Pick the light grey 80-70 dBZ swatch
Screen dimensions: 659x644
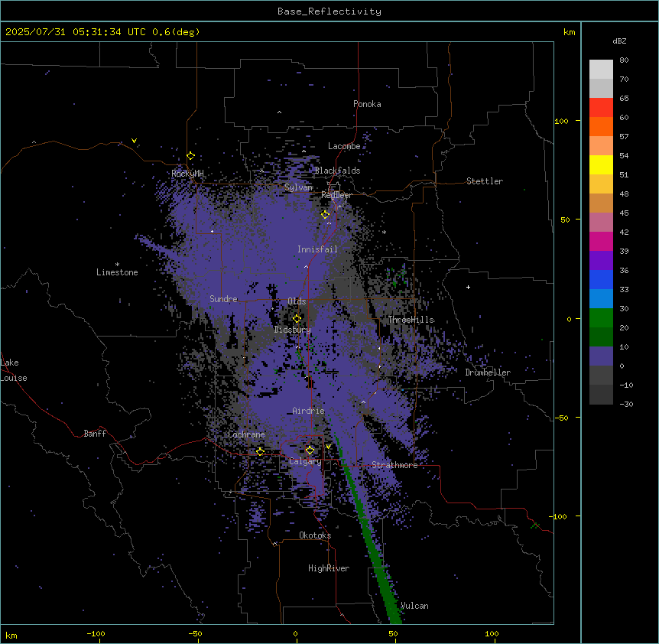click(601, 70)
